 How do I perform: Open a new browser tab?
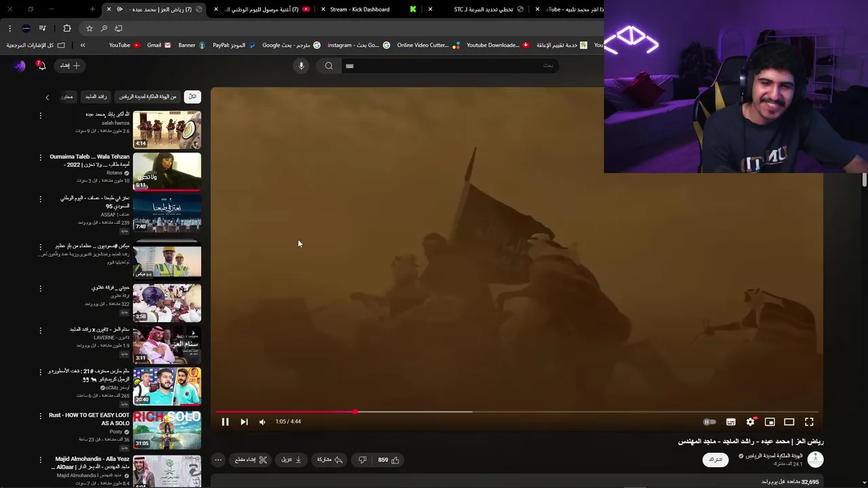coord(93,9)
